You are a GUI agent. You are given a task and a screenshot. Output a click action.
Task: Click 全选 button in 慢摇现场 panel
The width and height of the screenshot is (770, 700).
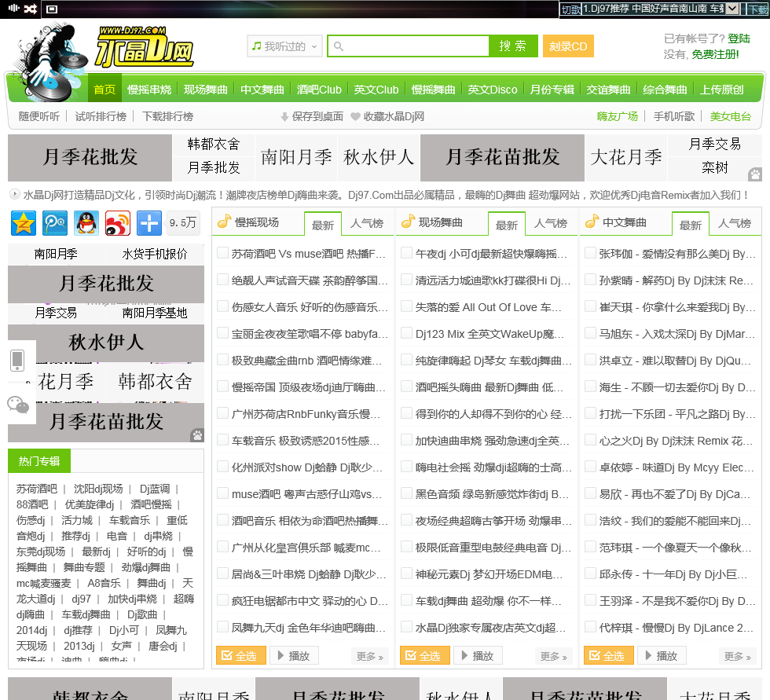pyautogui.click(x=241, y=656)
